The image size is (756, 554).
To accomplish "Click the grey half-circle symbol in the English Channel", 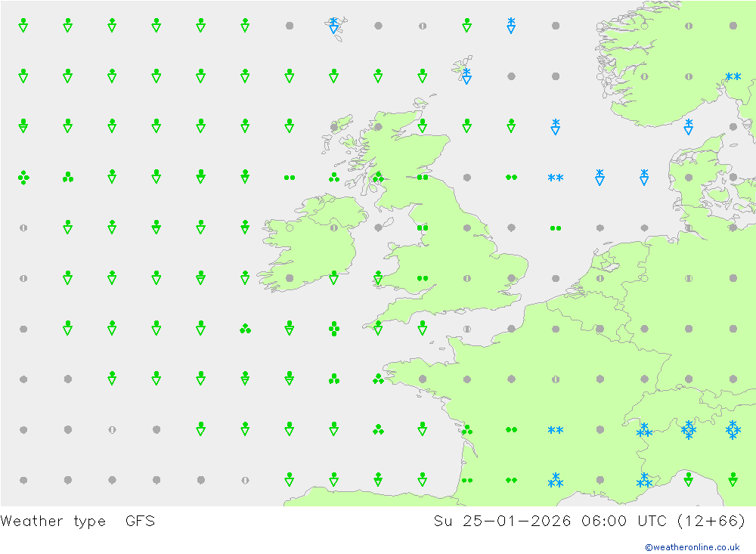I will [466, 329].
